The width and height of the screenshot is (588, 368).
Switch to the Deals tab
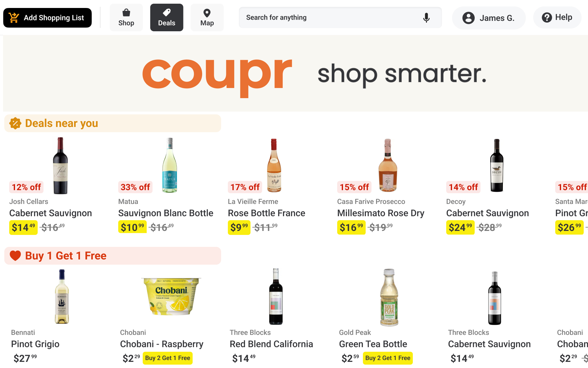coord(167,17)
